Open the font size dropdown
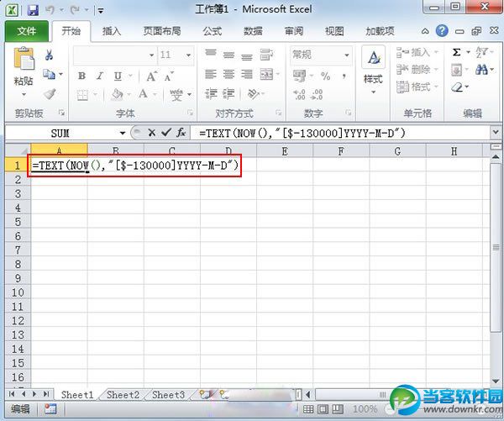Screen dimensions: 504x421 pyautogui.click(x=189, y=55)
